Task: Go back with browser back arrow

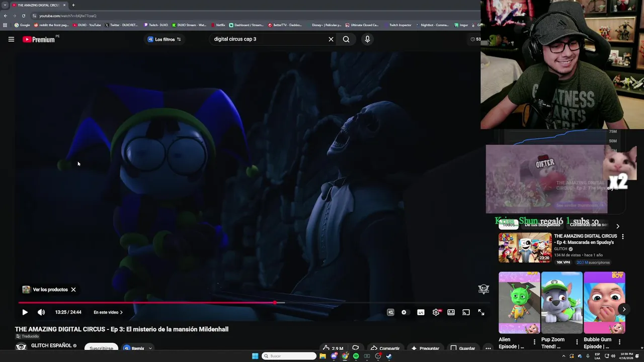Action: click(x=6, y=16)
